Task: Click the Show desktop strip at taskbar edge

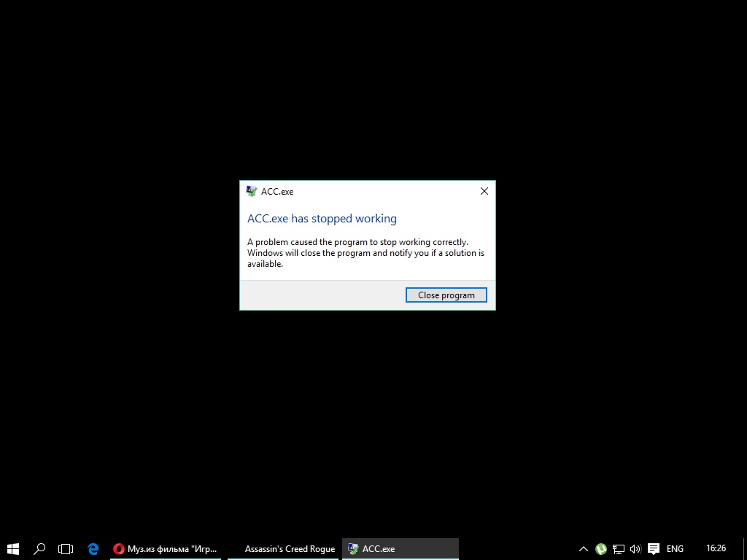Action: (745, 548)
